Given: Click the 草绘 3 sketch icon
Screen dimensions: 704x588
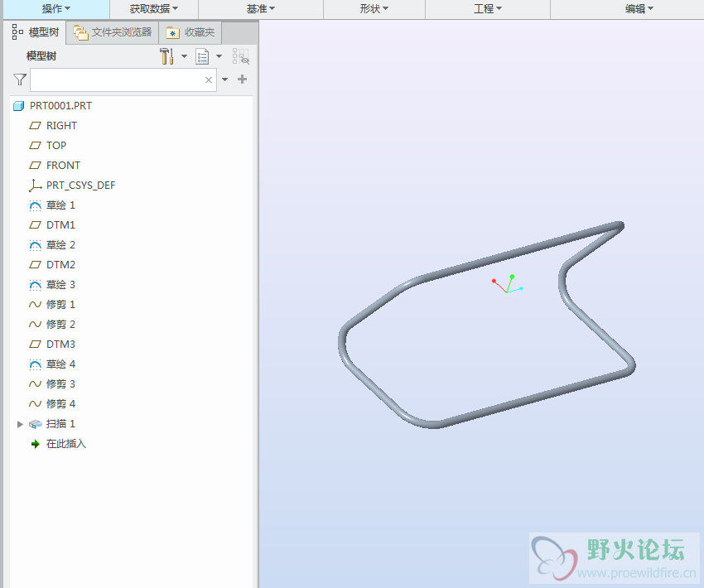Looking at the screenshot, I should point(35,285).
